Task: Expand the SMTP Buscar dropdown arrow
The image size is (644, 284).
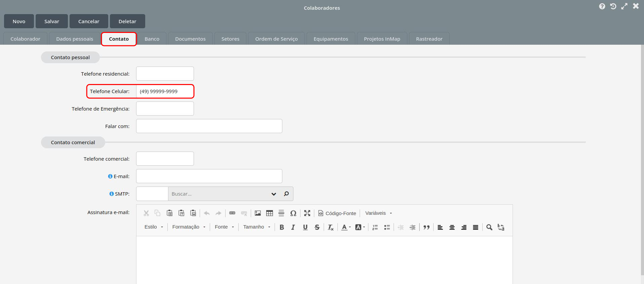Action: coord(274,194)
